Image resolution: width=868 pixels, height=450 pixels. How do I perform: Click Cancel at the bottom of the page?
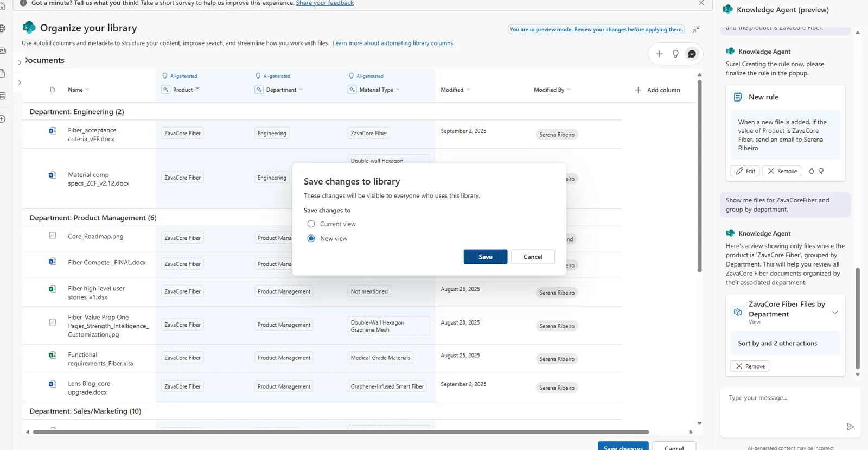(x=674, y=447)
